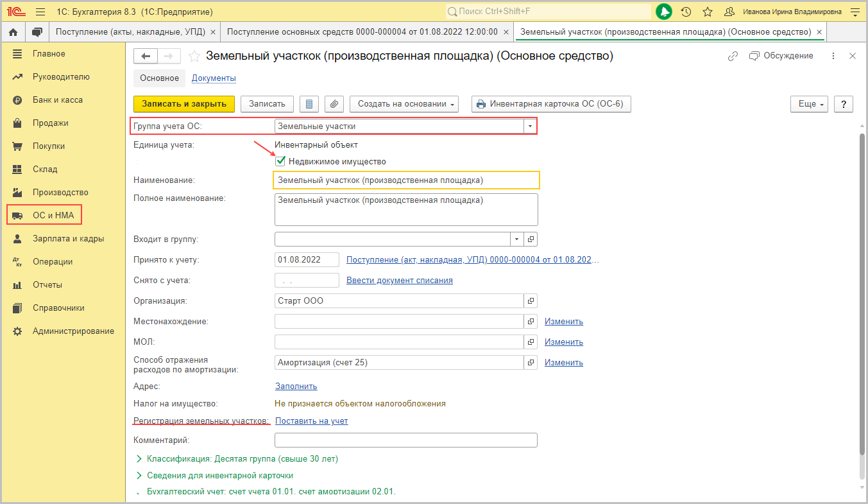The width and height of the screenshot is (868, 504).
Task: Click Ввести документ списания link
Action: pos(400,281)
